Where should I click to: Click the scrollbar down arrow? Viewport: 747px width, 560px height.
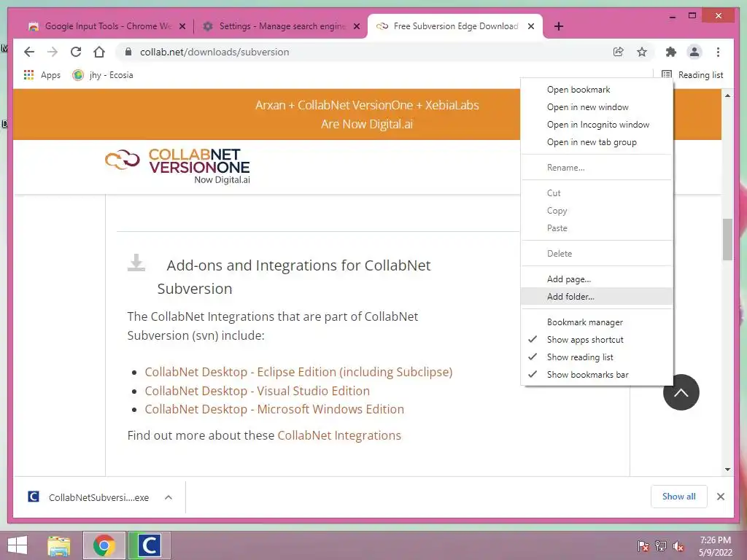point(727,470)
